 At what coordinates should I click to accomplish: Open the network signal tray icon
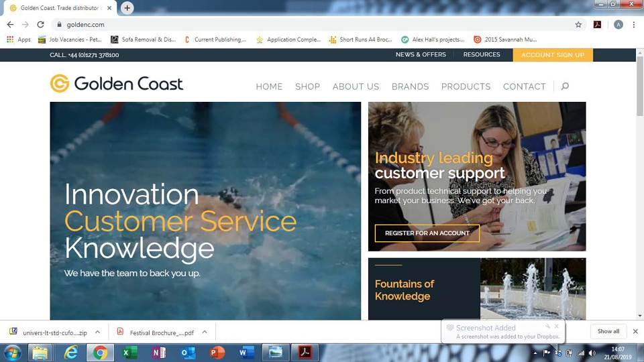tap(581, 353)
